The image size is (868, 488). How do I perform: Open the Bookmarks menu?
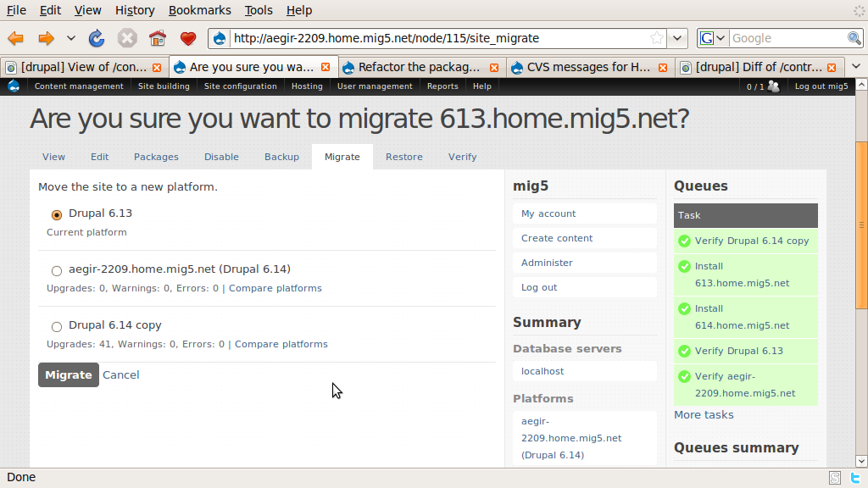click(x=199, y=10)
